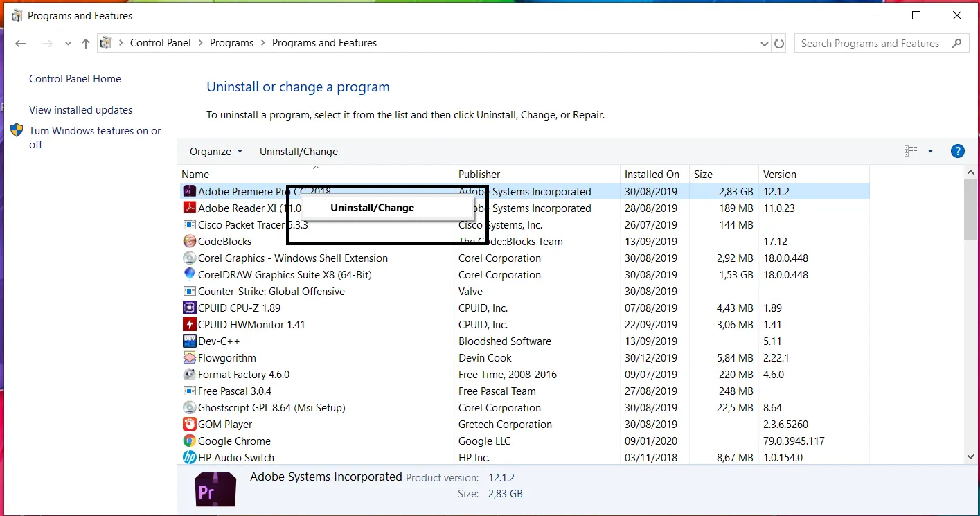Select the GOM Player icon in list
The height and width of the screenshot is (516, 980).
[189, 425]
